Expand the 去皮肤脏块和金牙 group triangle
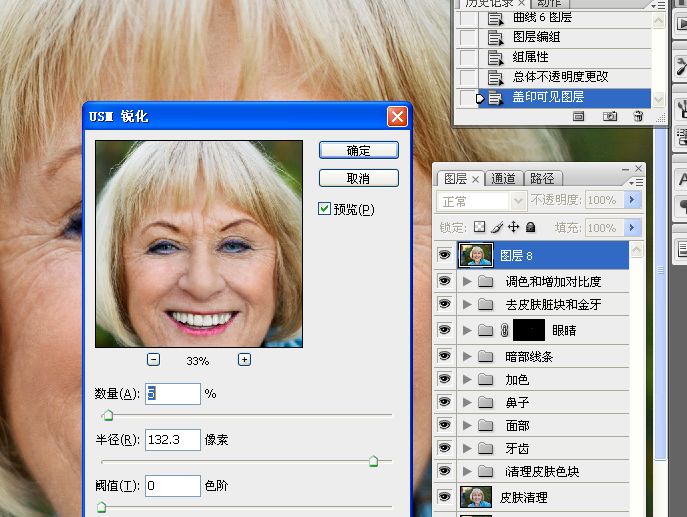687x517 pixels. [467, 304]
